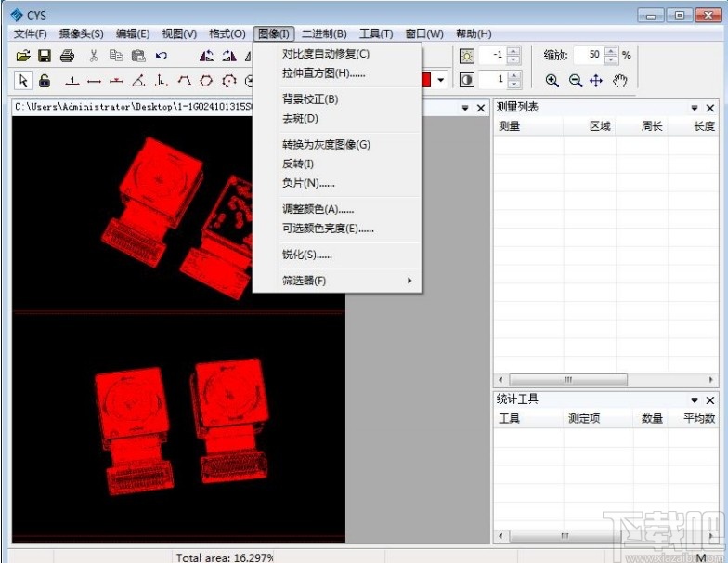Open the 帮助(H) menu
Screen dimensions: 728x563
pyautogui.click(x=474, y=33)
